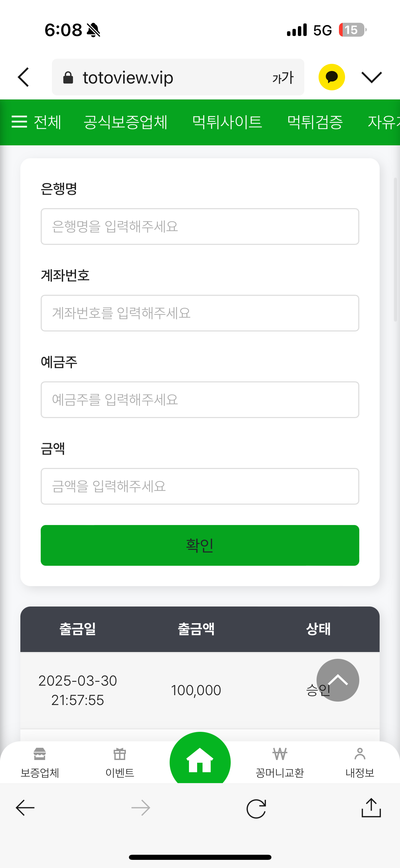The image size is (400, 868).
Task: Tap the browser back chevron icon
Action: [24, 77]
